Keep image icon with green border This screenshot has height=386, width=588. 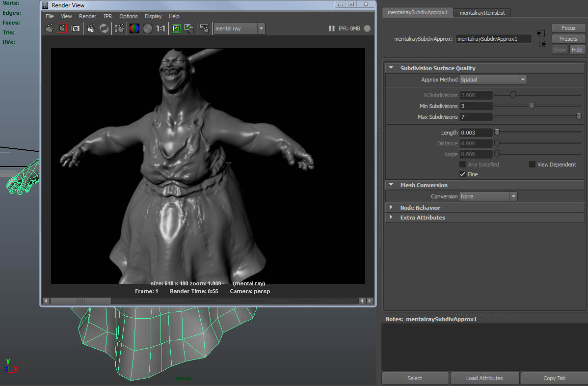pyautogui.click(x=176, y=28)
